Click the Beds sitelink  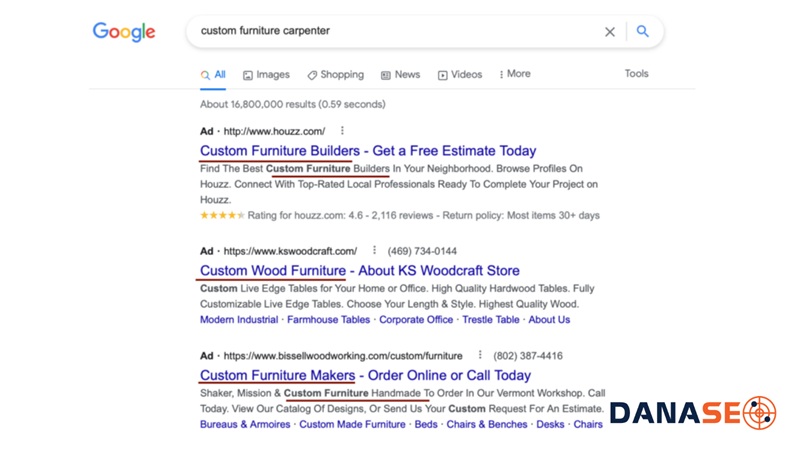(x=426, y=424)
